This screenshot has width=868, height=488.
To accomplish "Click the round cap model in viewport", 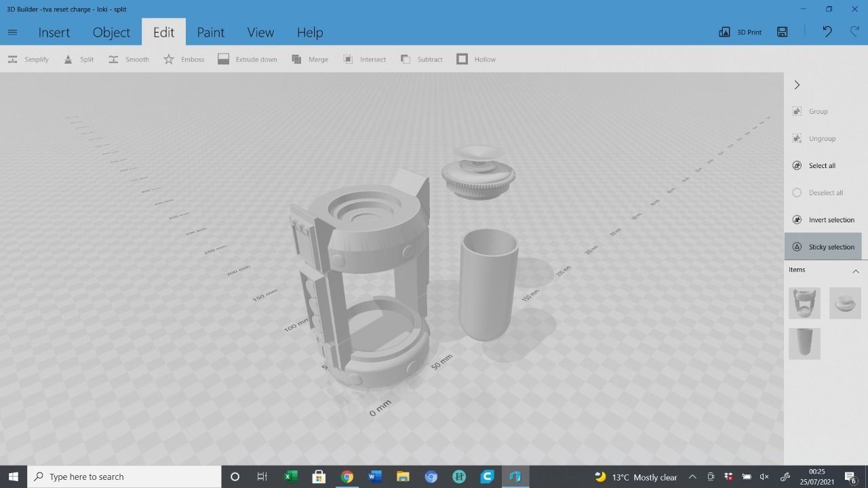I will click(480, 172).
